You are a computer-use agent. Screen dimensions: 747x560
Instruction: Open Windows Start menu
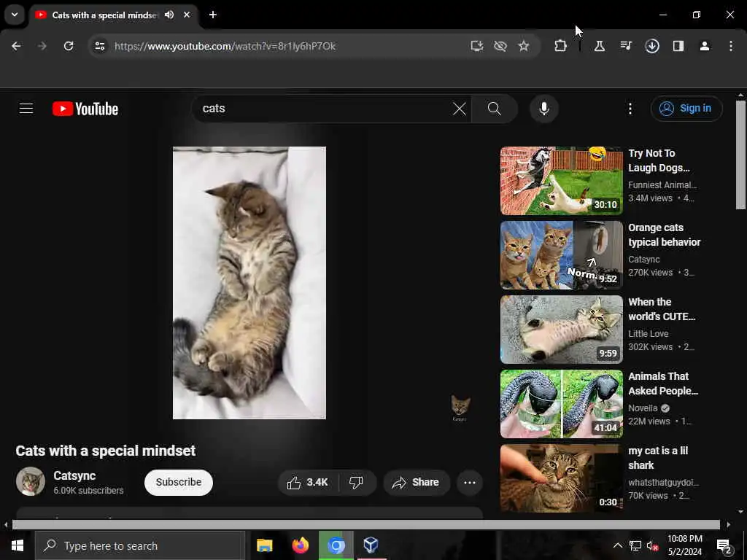(x=18, y=545)
